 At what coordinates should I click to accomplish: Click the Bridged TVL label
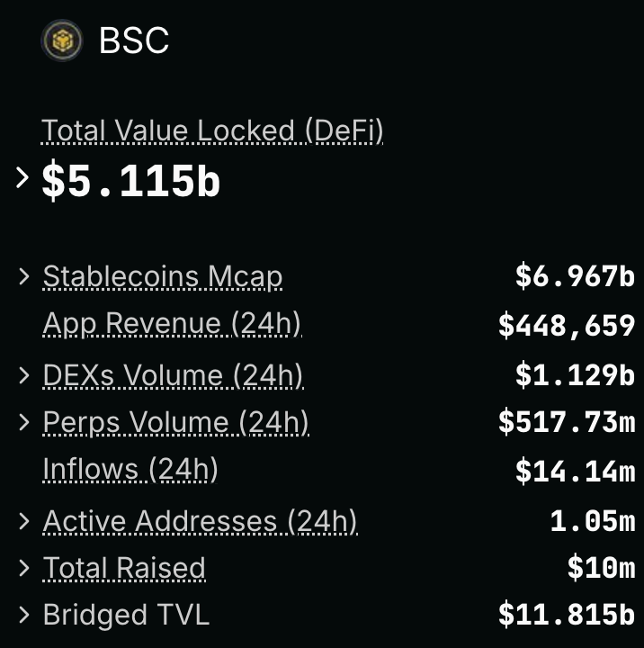tap(127, 615)
